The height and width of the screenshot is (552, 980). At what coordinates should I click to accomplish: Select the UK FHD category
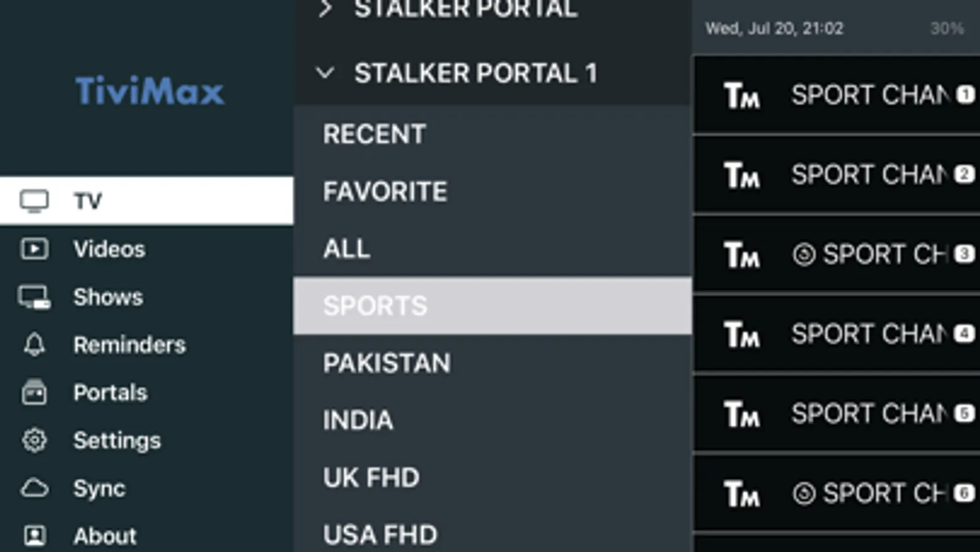click(x=371, y=477)
